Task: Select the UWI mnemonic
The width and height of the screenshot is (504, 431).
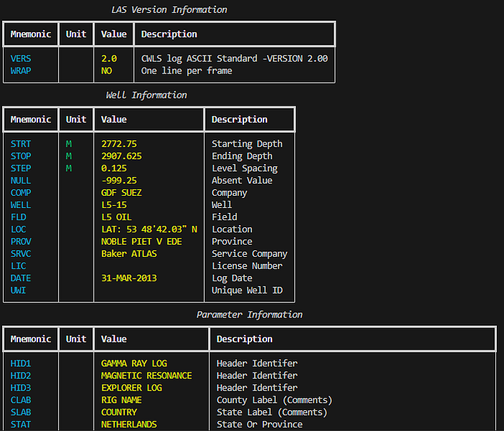Action: pyautogui.click(x=18, y=291)
